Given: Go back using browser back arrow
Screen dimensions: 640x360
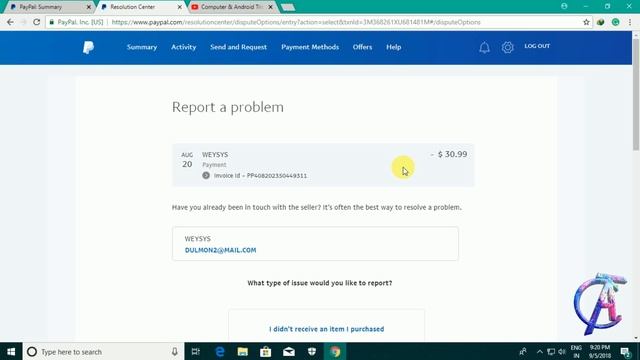Looking at the screenshot, I should (x=10, y=22).
